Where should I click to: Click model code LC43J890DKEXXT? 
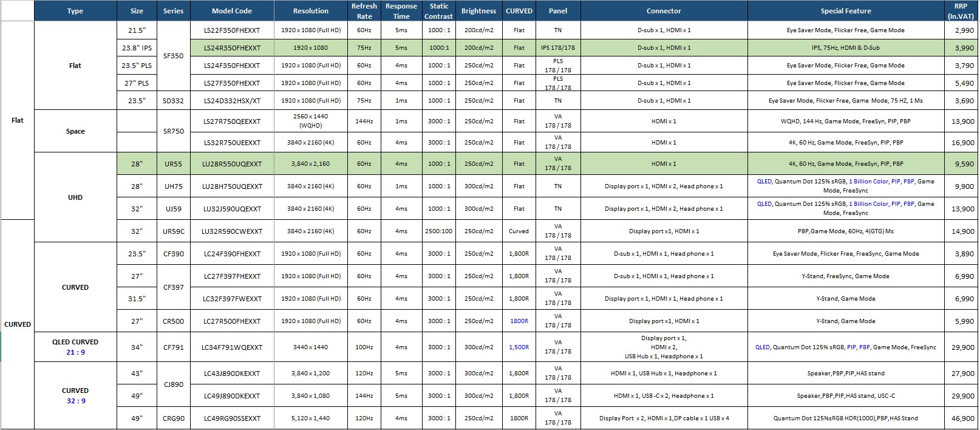232,374
